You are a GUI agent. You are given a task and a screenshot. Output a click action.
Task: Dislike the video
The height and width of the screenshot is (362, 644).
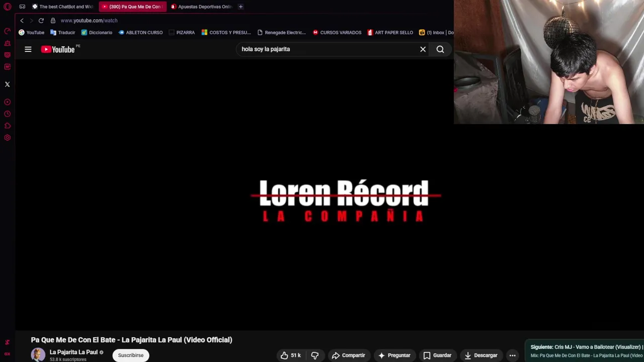click(x=315, y=355)
